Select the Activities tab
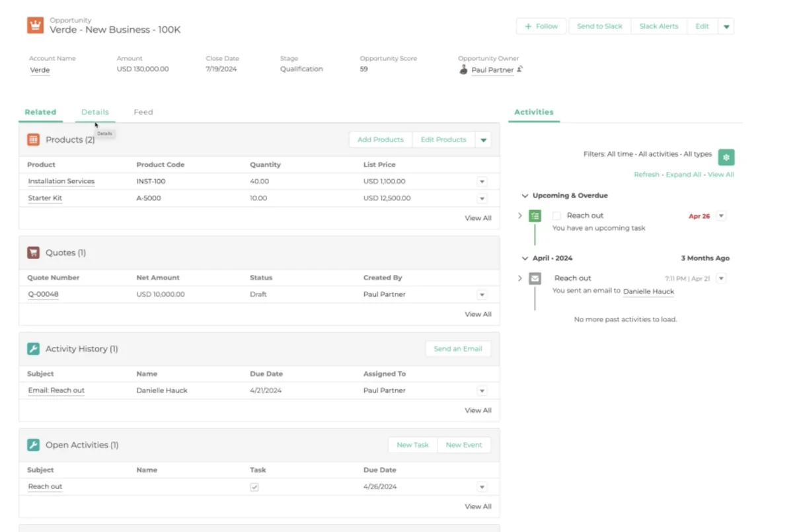Screen dimensions: 793x532 pyautogui.click(x=534, y=112)
